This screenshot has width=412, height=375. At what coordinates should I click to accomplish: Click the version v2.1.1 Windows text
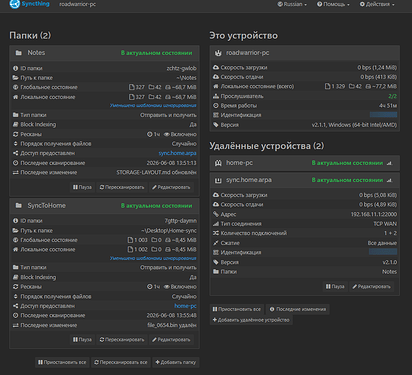[x=354, y=125]
